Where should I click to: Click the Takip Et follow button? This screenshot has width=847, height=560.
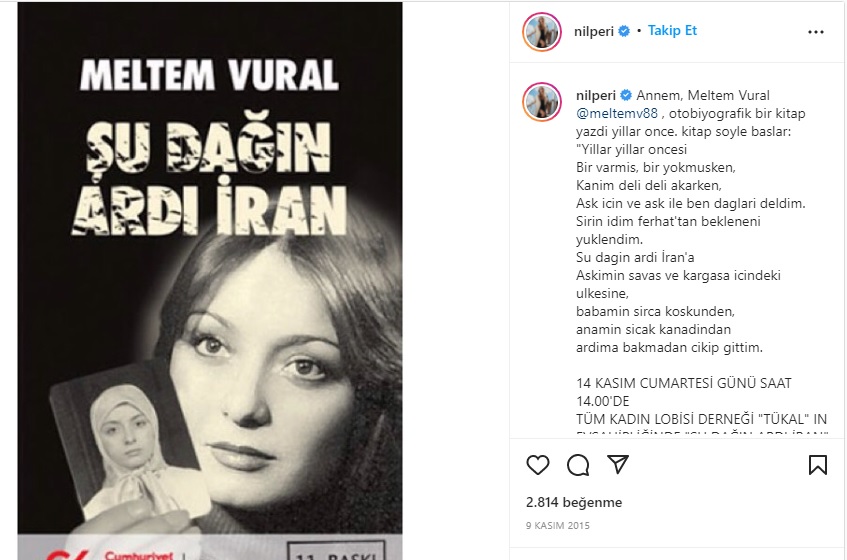point(672,31)
